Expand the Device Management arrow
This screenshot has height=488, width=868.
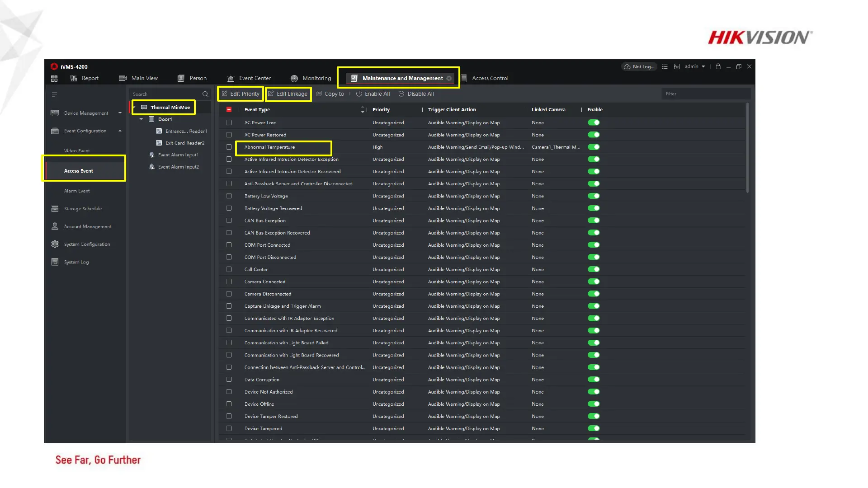coord(120,113)
